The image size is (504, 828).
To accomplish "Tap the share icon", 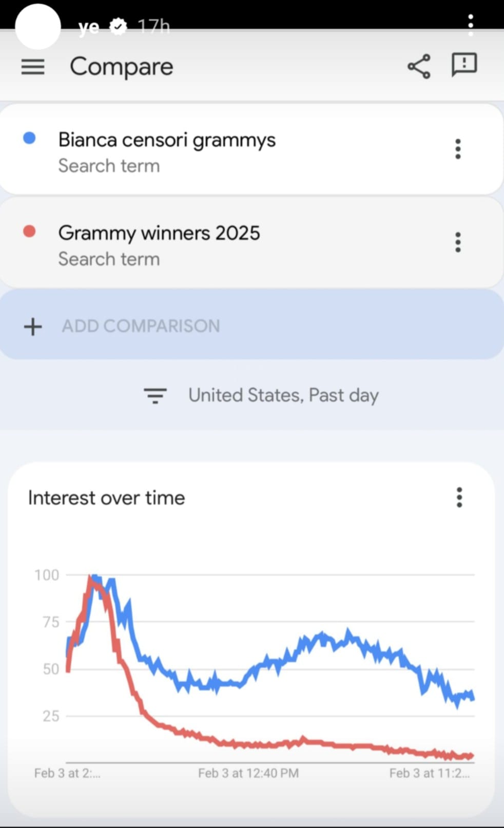I will pos(419,66).
